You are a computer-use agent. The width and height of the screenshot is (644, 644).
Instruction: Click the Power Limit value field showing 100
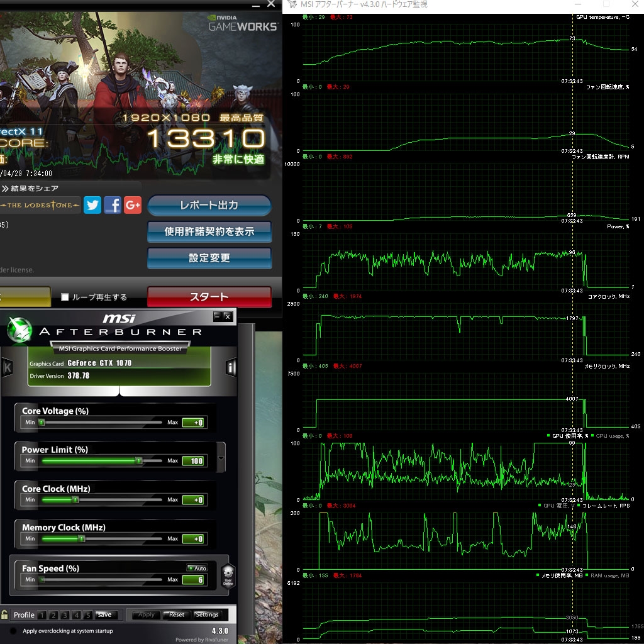pyautogui.click(x=193, y=461)
